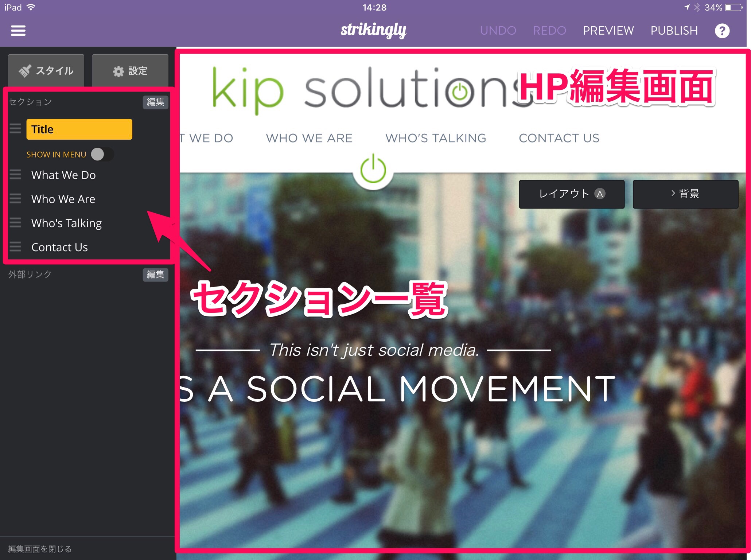Grab the drag handle beside Title
The width and height of the screenshot is (751, 560).
15,129
